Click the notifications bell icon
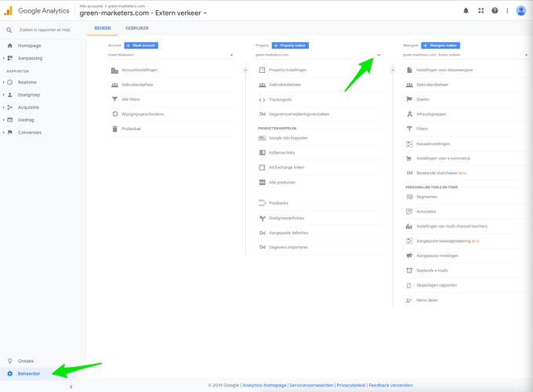This screenshot has height=392, width=533. point(466,11)
